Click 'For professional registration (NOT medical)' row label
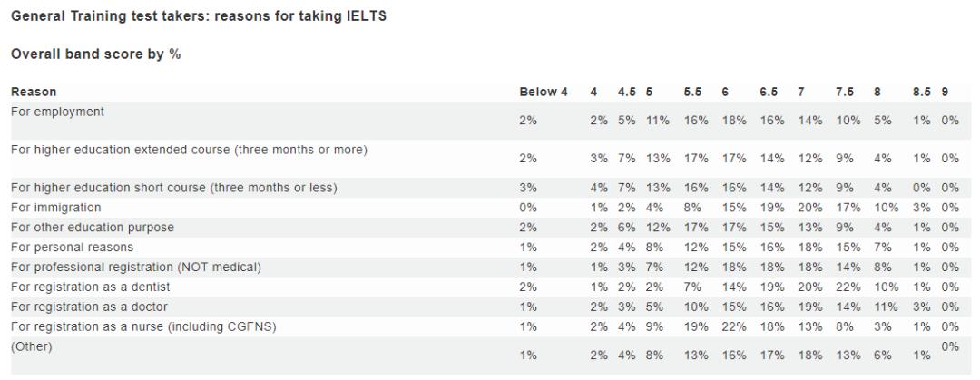Image resolution: width=980 pixels, height=380 pixels. (x=135, y=267)
